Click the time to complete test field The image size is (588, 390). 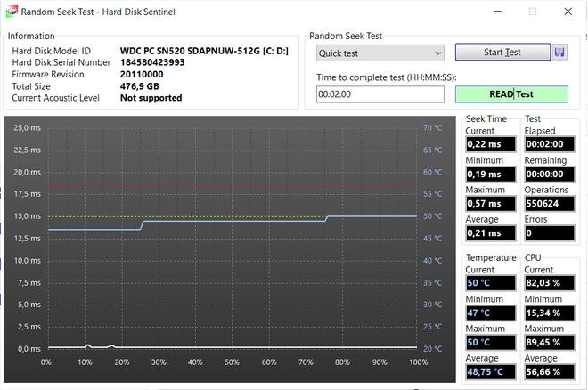[380, 93]
